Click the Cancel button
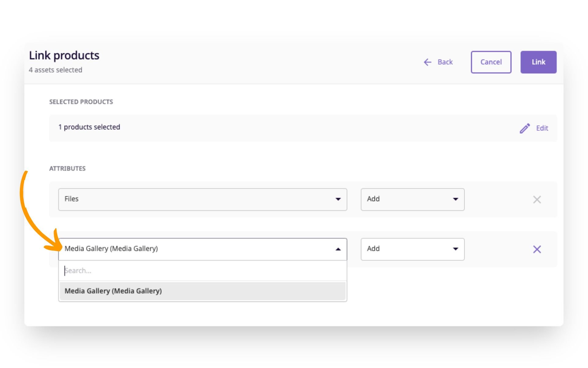The height and width of the screenshot is (368, 588). pyautogui.click(x=491, y=62)
